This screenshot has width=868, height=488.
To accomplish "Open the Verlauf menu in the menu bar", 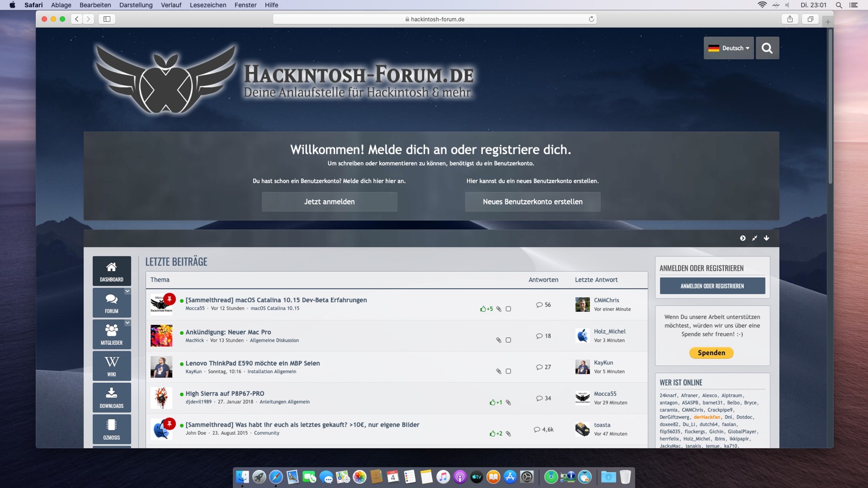I will click(x=171, y=5).
